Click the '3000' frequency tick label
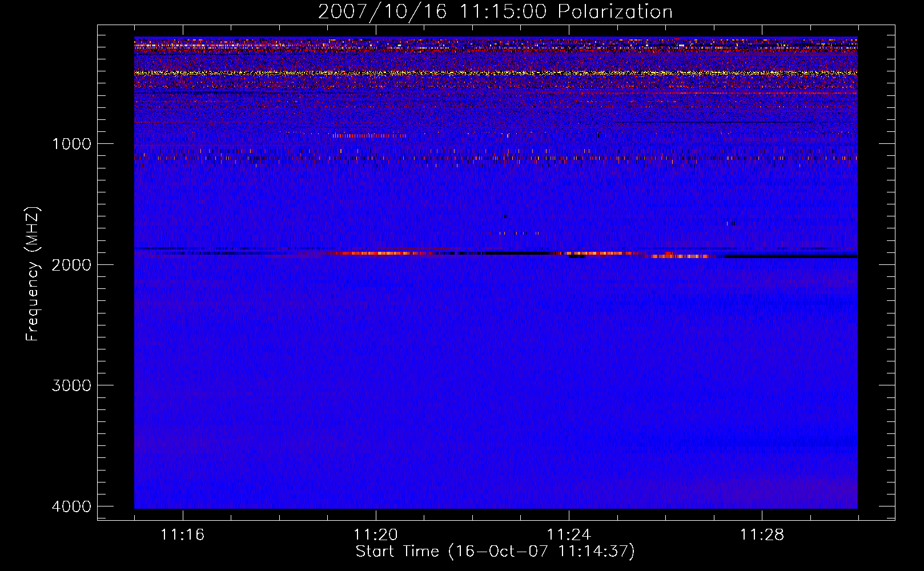This screenshot has height=571, width=924. click(x=71, y=385)
